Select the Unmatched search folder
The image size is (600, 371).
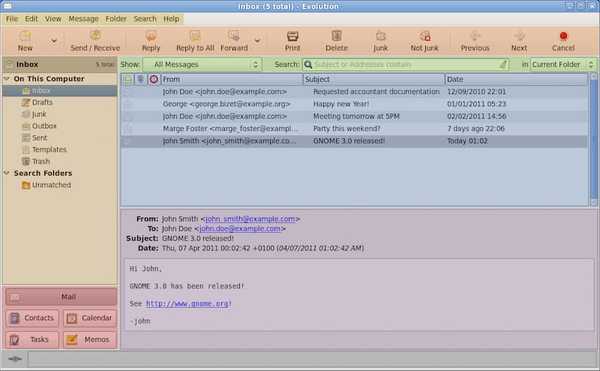click(51, 185)
